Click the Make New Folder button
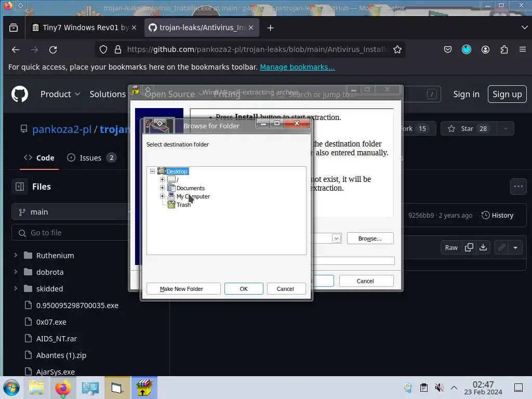This screenshot has width=532, height=399. [x=183, y=289]
